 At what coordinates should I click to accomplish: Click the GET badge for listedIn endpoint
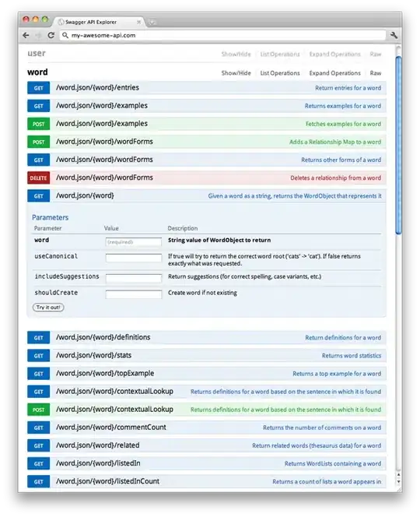click(x=39, y=463)
